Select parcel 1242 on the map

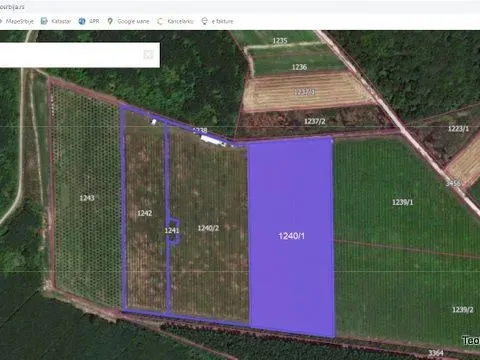click(145, 213)
